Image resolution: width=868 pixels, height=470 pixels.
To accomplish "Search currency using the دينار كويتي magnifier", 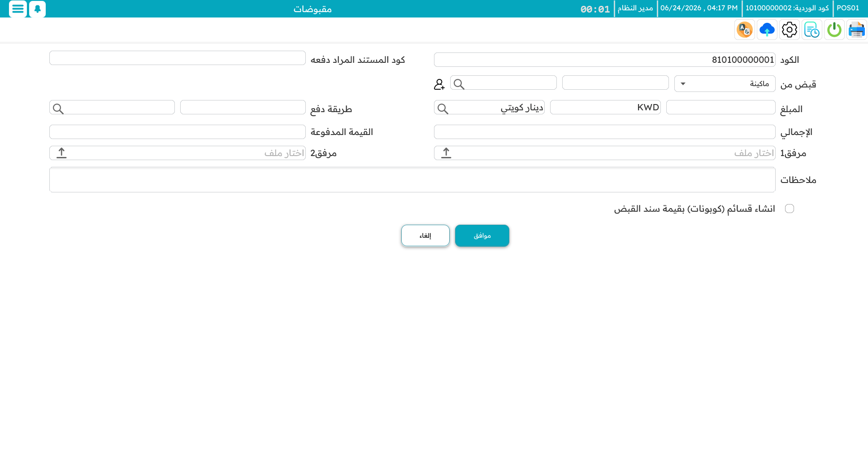I will pos(443,109).
